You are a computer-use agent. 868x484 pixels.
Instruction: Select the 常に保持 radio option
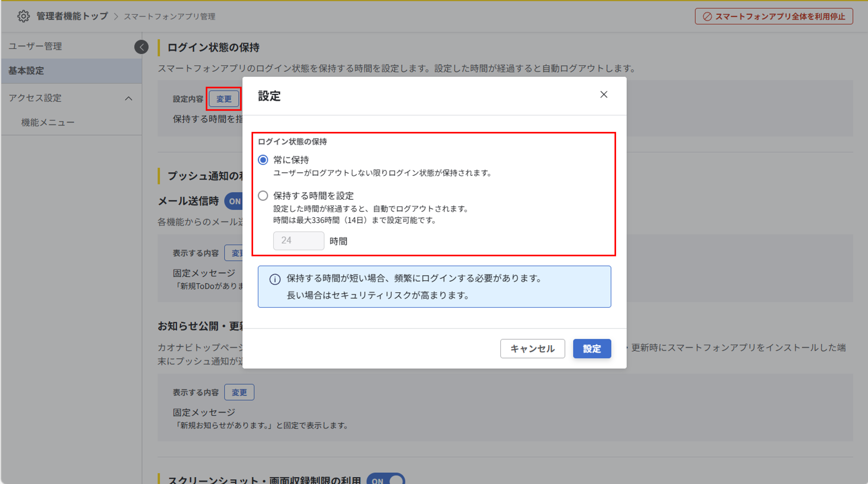pyautogui.click(x=263, y=160)
